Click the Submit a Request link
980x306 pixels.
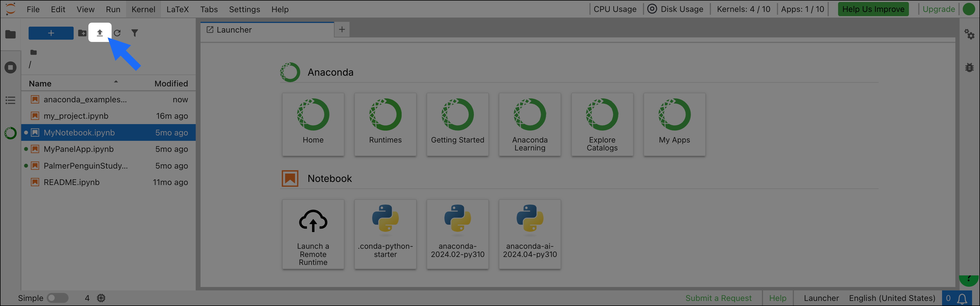click(x=718, y=298)
